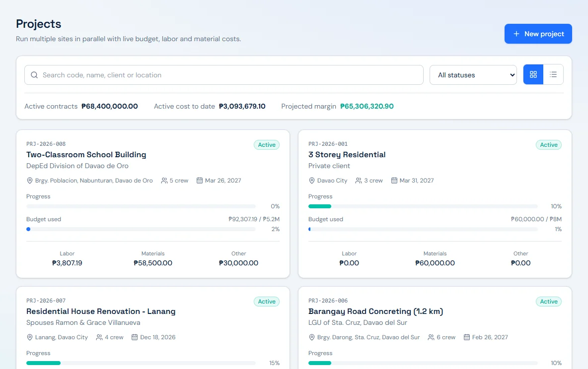Click Active badge on PRJ-2026-008 card

(267, 145)
